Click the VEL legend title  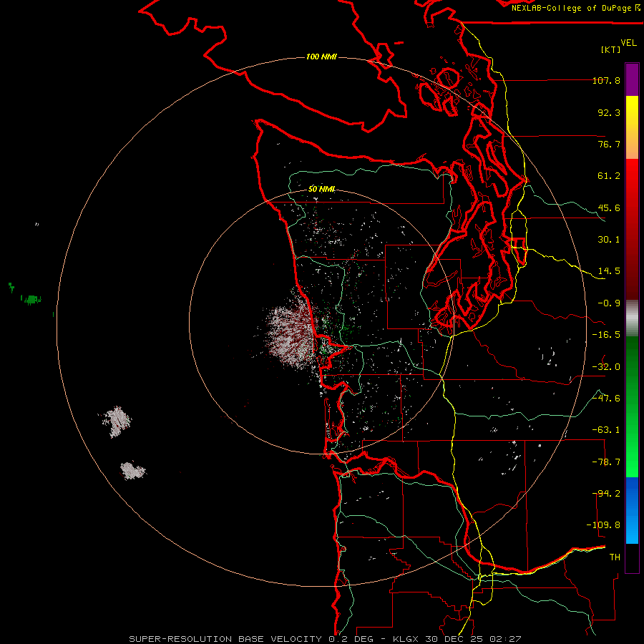pyautogui.click(x=628, y=43)
